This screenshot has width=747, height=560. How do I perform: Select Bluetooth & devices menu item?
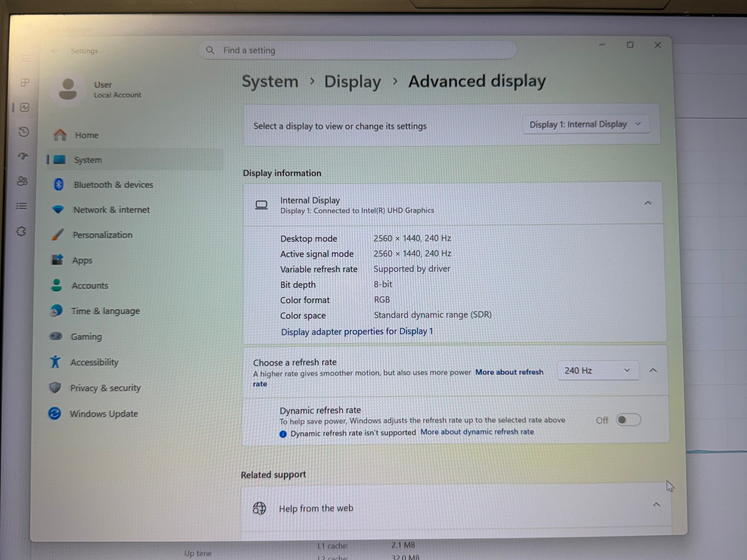[113, 185]
